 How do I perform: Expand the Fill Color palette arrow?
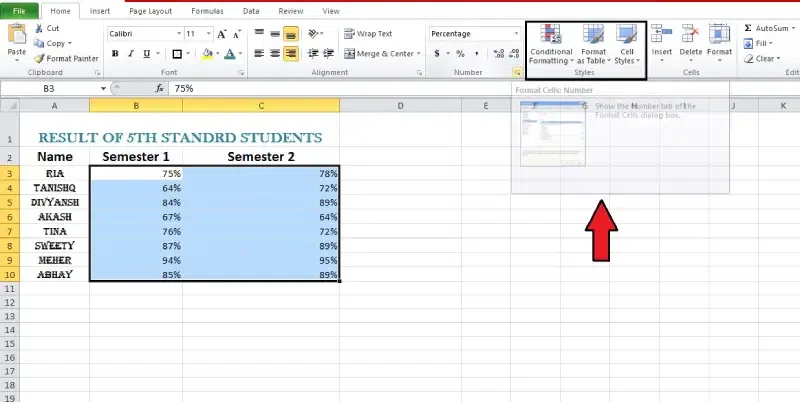217,54
